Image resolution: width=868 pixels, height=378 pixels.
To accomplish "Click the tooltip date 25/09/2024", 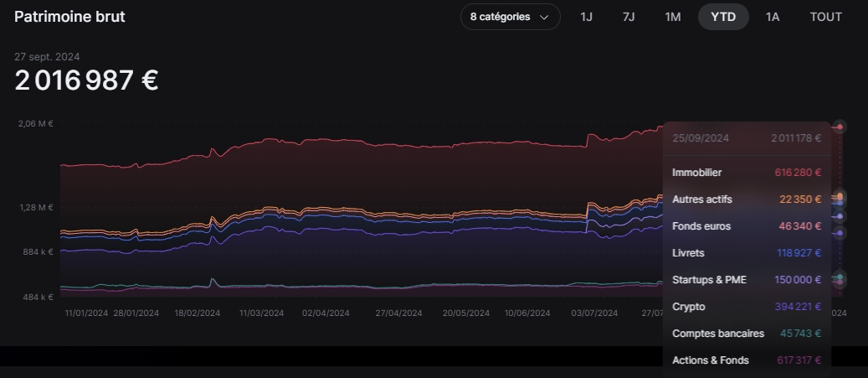I will click(701, 138).
